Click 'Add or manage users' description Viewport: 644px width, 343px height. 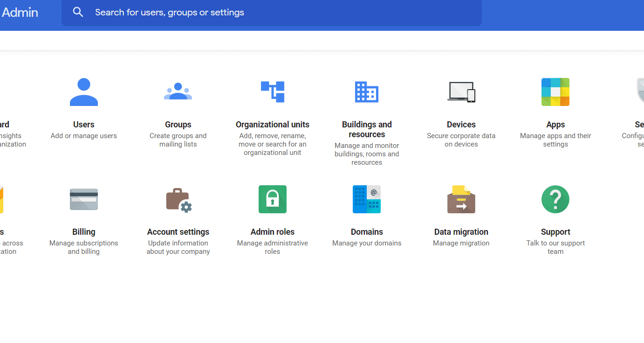click(84, 136)
